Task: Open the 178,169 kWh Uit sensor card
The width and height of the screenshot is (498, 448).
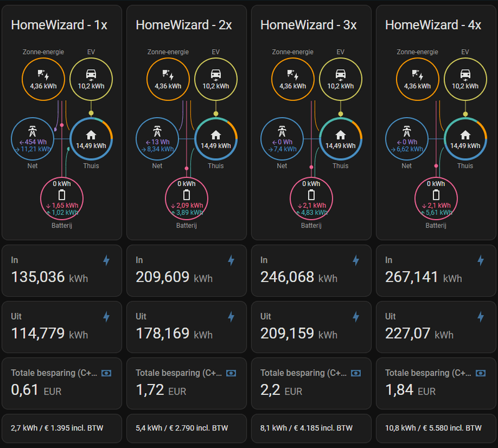Action: click(186, 327)
